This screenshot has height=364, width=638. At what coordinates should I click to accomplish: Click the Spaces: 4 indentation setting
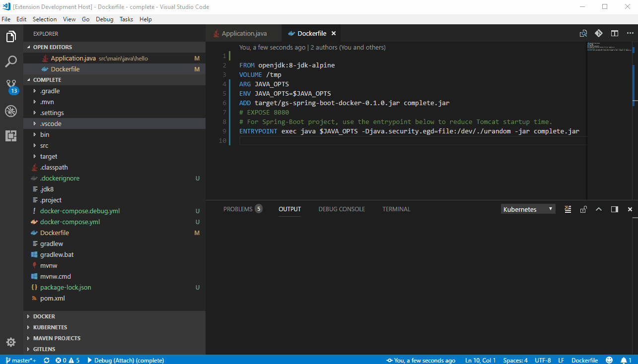point(515,360)
